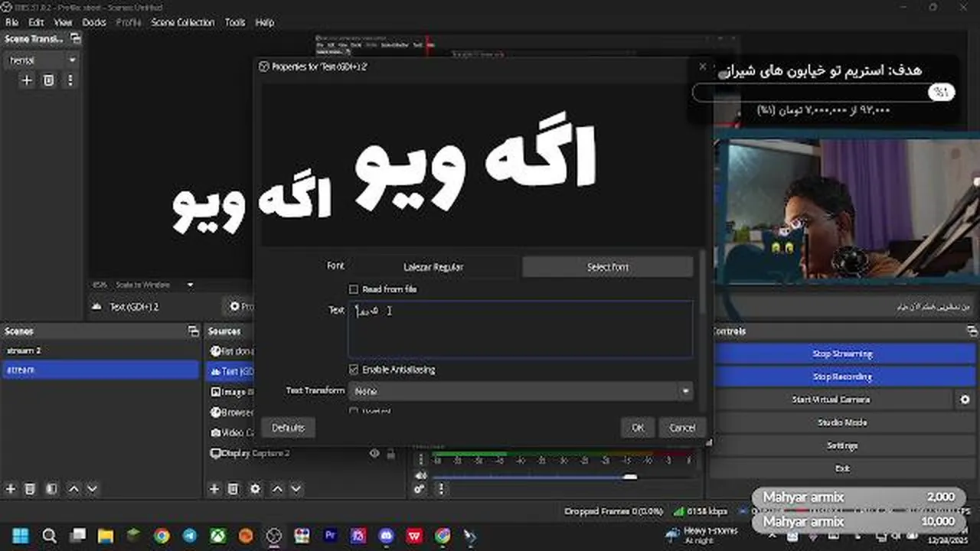Open the Help menu
Image resolution: width=980 pixels, height=551 pixels.
[x=265, y=22]
